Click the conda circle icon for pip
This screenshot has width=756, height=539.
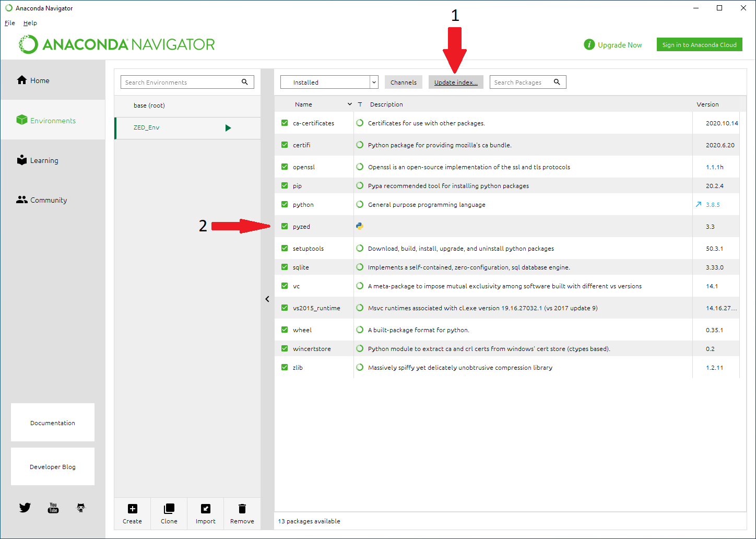[x=360, y=186]
